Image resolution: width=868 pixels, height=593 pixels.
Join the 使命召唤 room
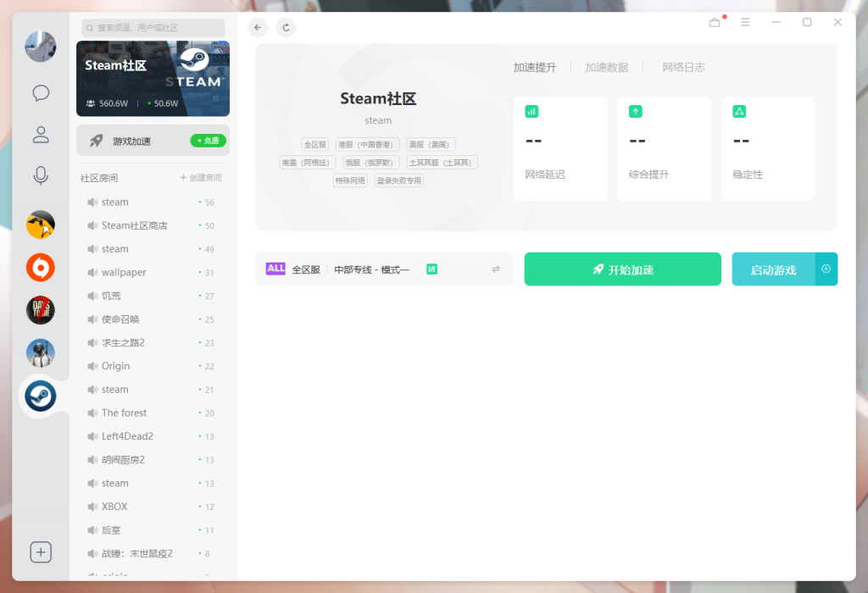[x=153, y=319]
